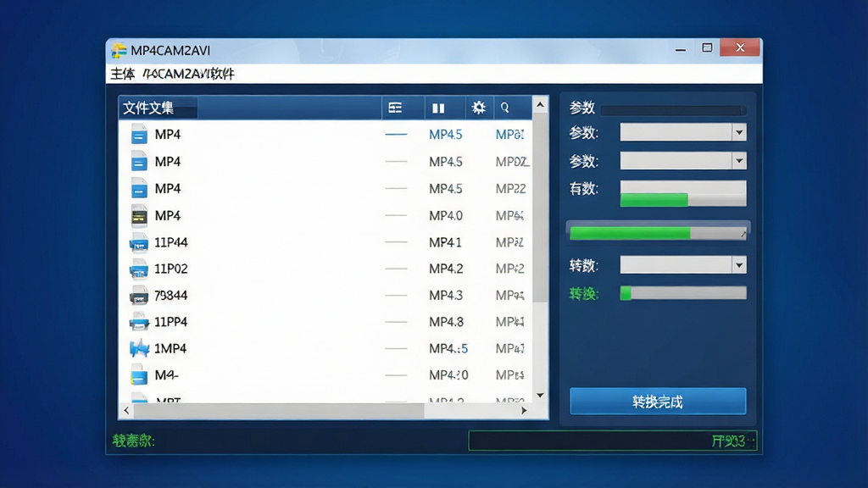The image size is (868, 488).
Task: Open the 转数: dropdown
Action: 739,265
